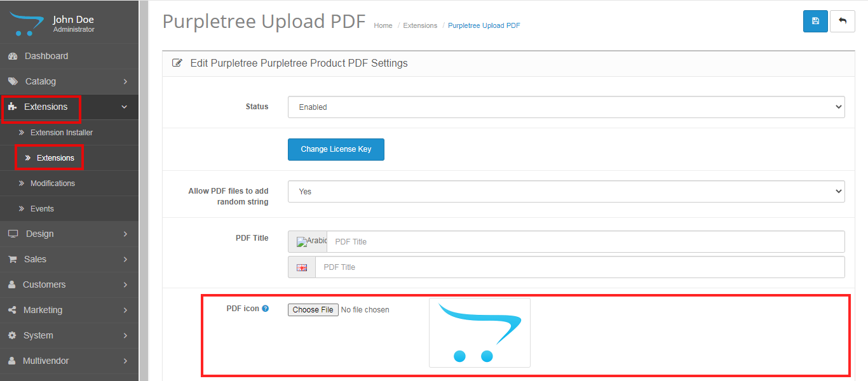Collapse the Extensions menu chevron
This screenshot has width=868, height=381.
(125, 107)
